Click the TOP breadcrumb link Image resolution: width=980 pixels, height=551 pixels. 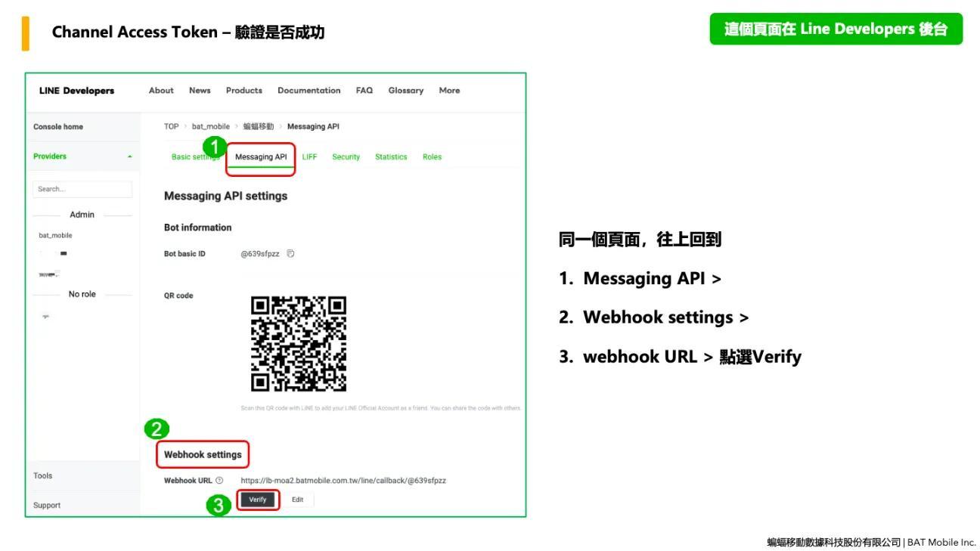[171, 126]
